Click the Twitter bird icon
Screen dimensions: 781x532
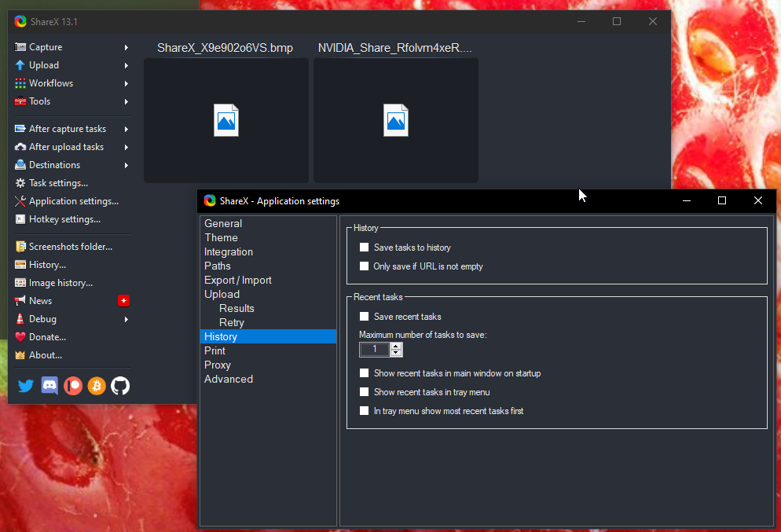pyautogui.click(x=25, y=386)
